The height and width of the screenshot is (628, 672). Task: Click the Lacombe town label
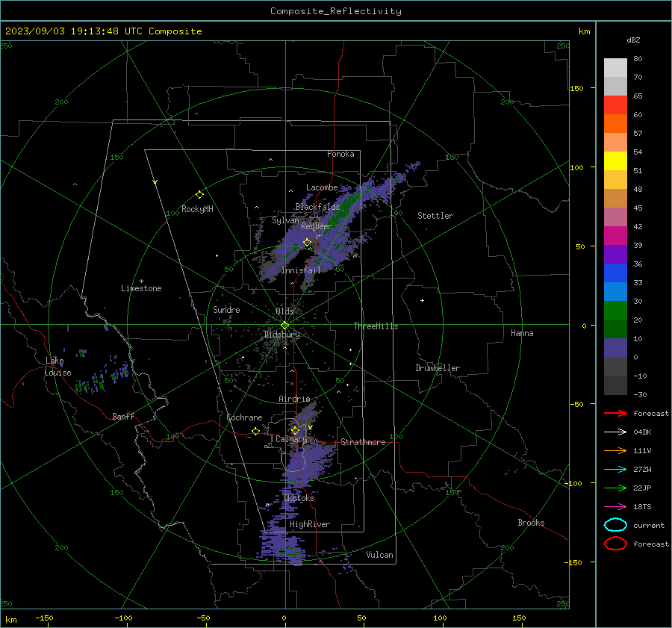(x=322, y=187)
